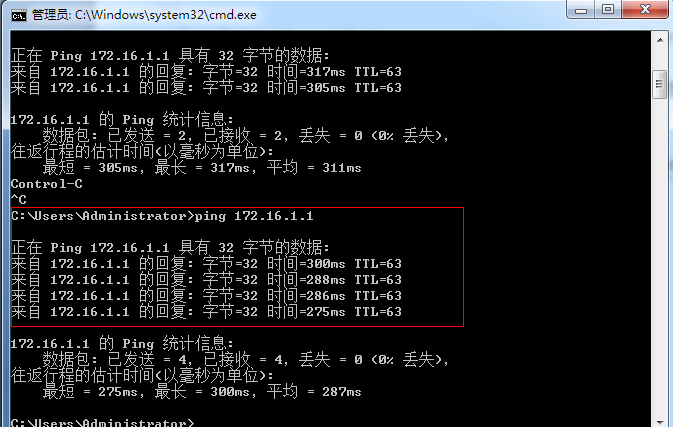Click the reply line with 时间=305ms
Screen dimensions: 673x427
coord(206,87)
